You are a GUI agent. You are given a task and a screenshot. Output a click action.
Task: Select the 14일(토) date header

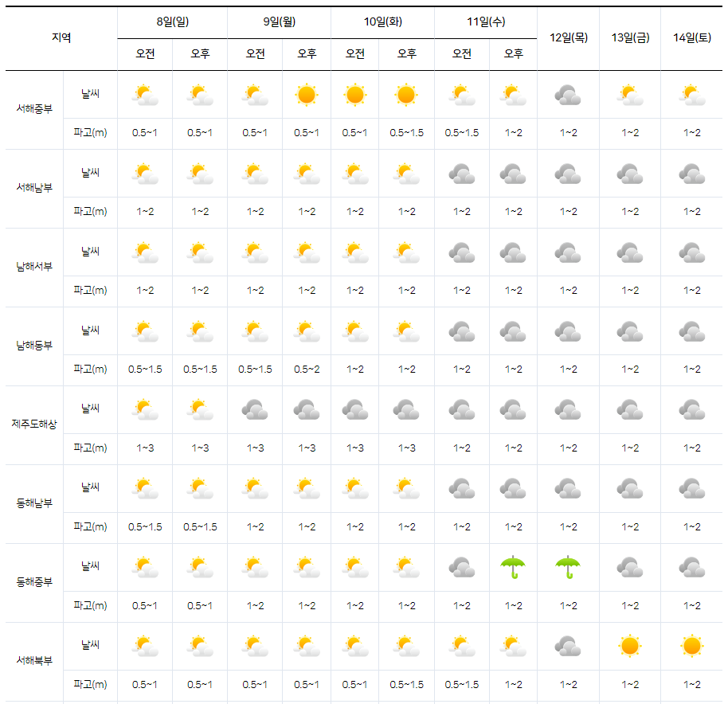[692, 37]
